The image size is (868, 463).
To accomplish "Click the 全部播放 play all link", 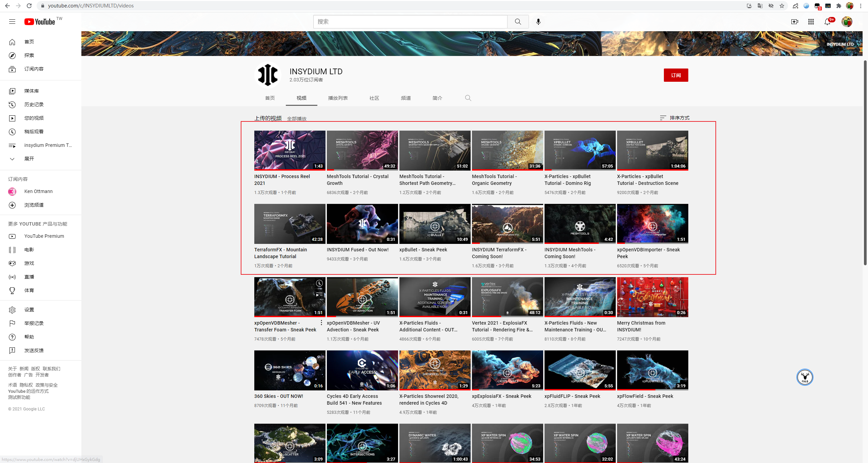I will (x=297, y=119).
